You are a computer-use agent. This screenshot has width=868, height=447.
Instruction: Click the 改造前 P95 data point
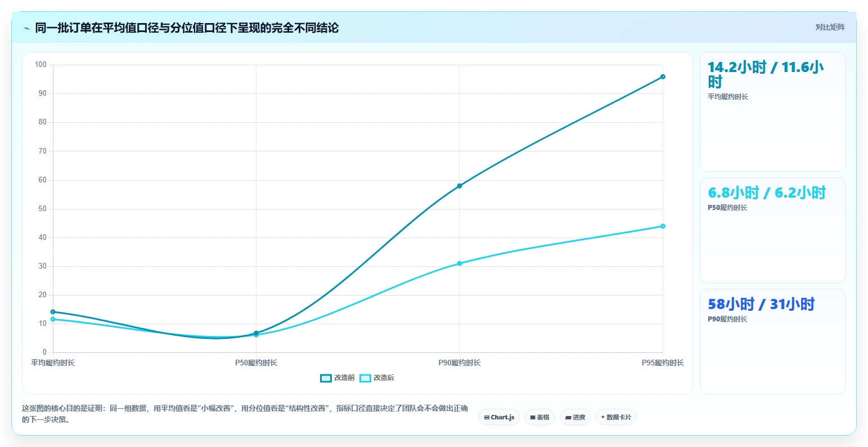click(663, 77)
